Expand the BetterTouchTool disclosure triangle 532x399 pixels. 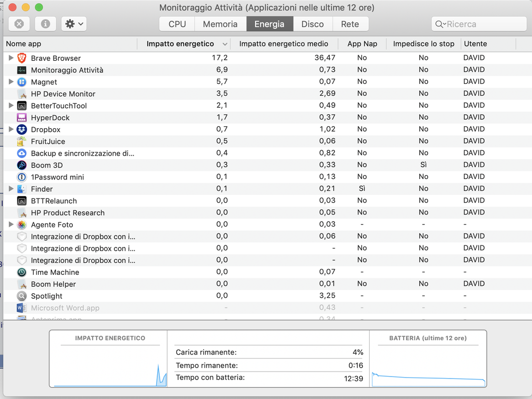click(11, 105)
